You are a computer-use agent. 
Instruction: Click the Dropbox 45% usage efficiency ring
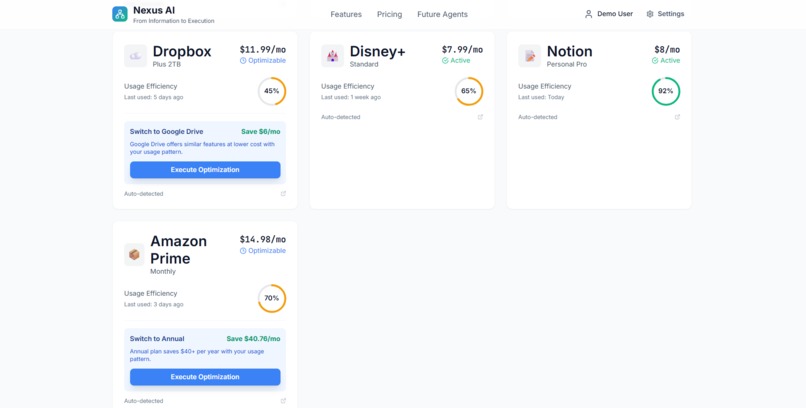pyautogui.click(x=272, y=91)
